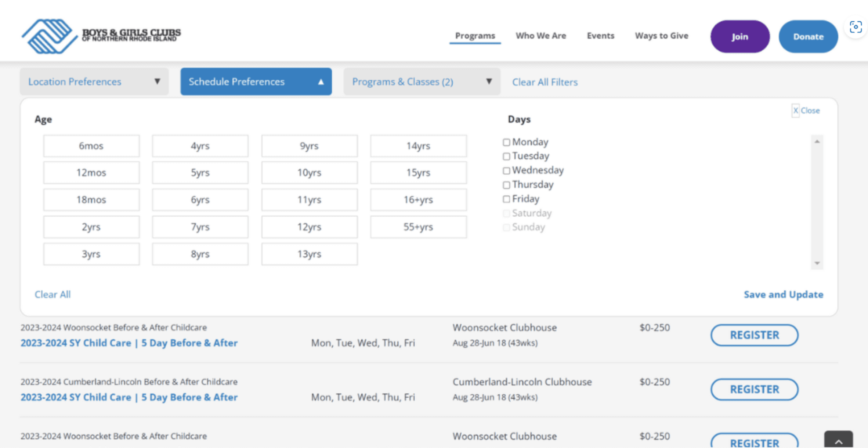Check the Wednesday day filter
Image resolution: width=868 pixels, height=448 pixels.
(x=506, y=170)
